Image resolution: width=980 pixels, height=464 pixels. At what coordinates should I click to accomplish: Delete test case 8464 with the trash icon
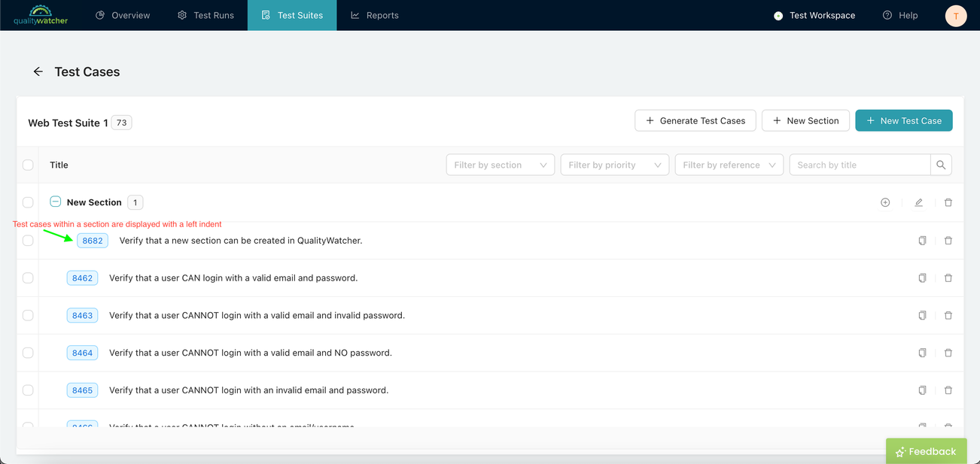coord(948,353)
